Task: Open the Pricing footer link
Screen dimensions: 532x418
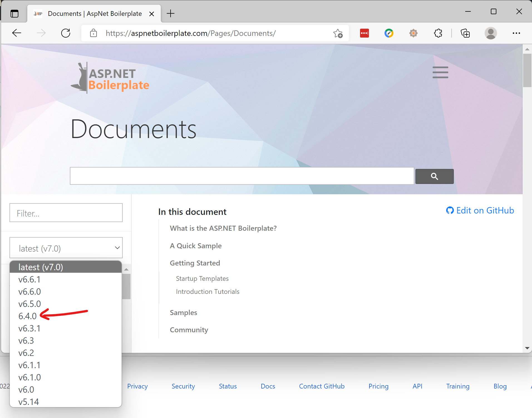Action: [378, 386]
